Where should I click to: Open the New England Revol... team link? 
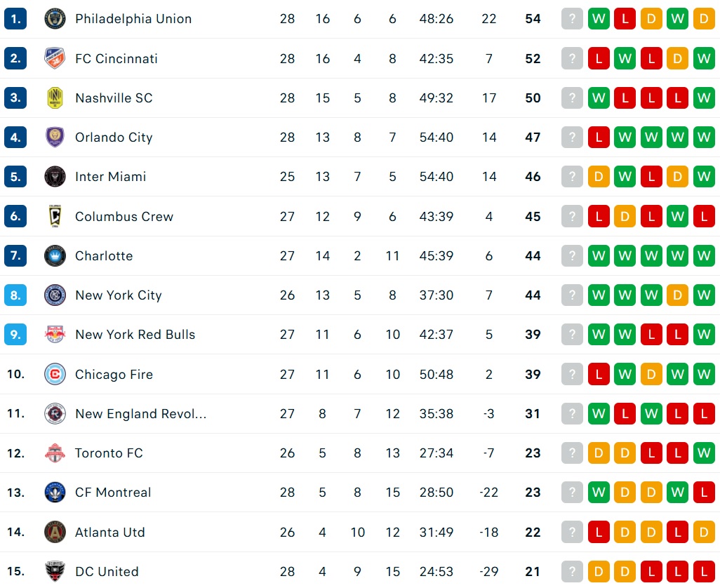pos(140,414)
